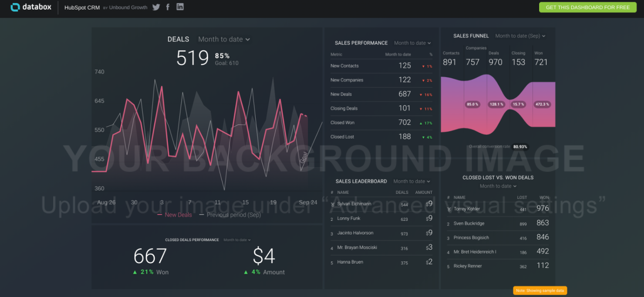Image resolution: width=644 pixels, height=297 pixels.
Task: Click the Showing sample data note
Action: click(540, 291)
